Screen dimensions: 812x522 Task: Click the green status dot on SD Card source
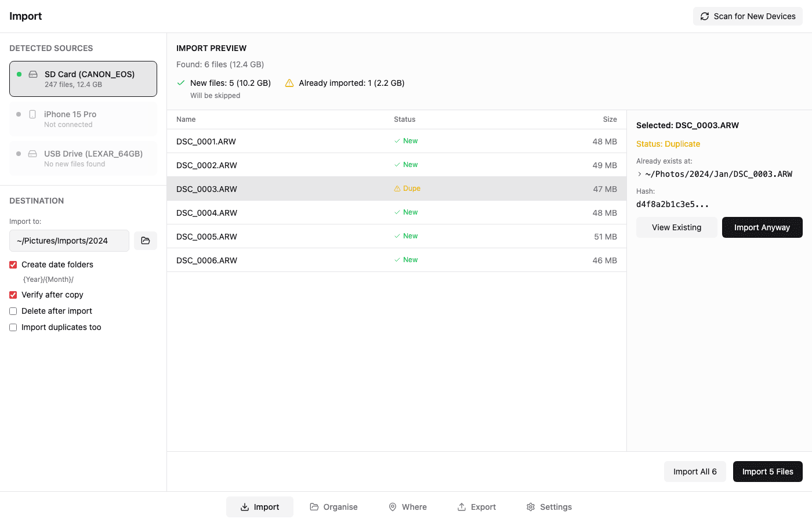(x=19, y=74)
